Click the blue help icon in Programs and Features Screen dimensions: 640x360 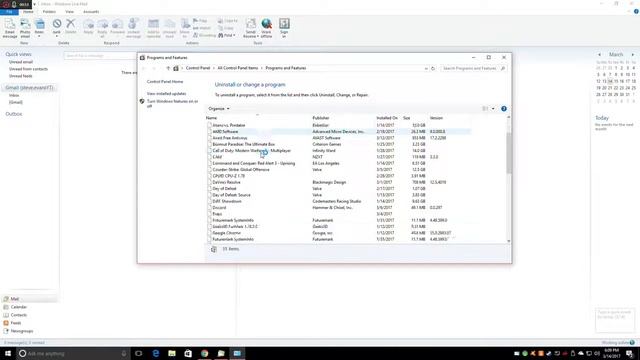coord(504,109)
